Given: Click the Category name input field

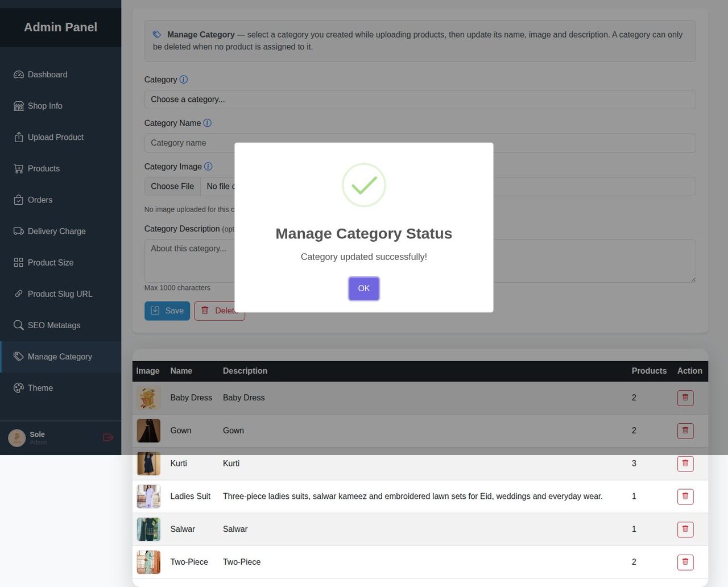Looking at the screenshot, I should point(420,143).
